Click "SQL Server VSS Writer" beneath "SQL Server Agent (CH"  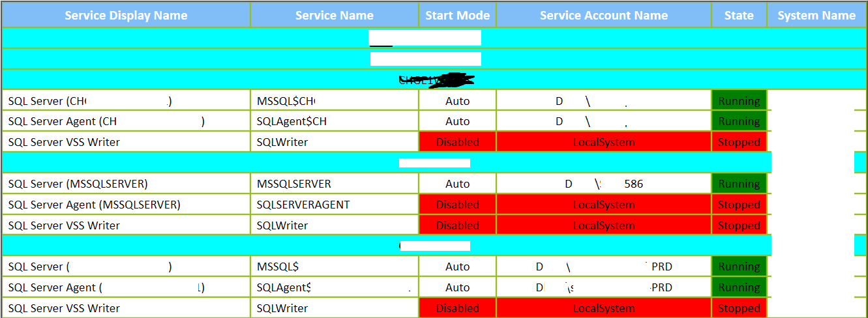pyautogui.click(x=126, y=142)
